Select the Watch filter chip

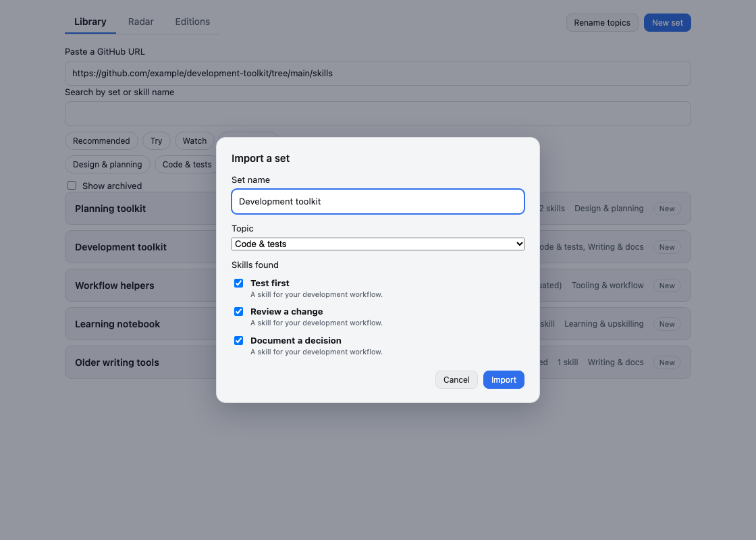click(x=194, y=141)
